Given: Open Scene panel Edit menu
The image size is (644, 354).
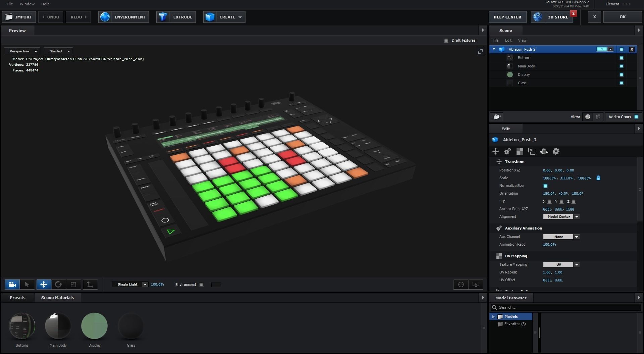Looking at the screenshot, I should pyautogui.click(x=508, y=40).
